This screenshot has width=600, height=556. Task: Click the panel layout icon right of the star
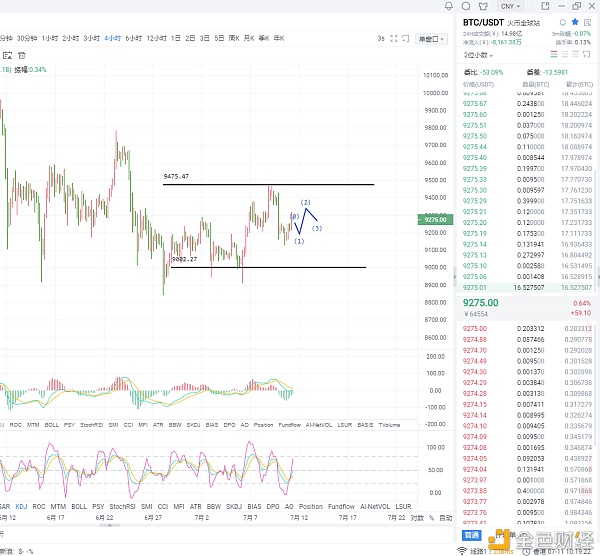[x=587, y=23]
